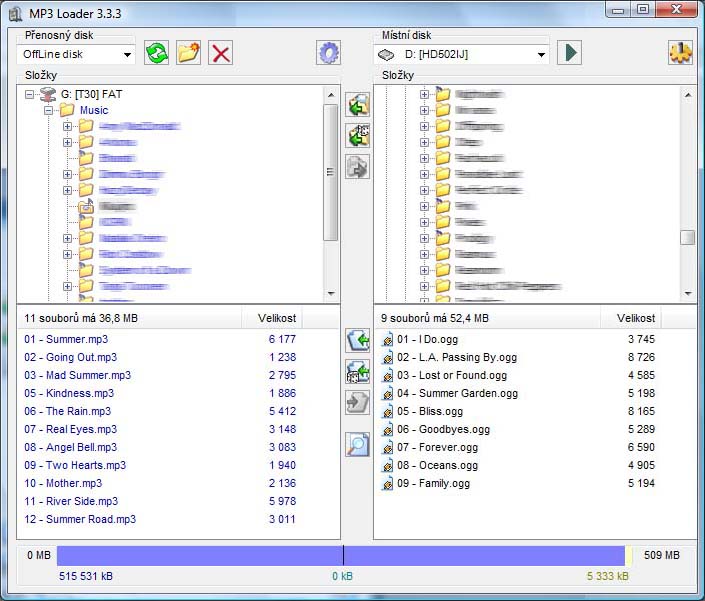Open settings with the blue gear icon
Image resolution: width=705 pixels, height=601 pixels.
[x=329, y=53]
